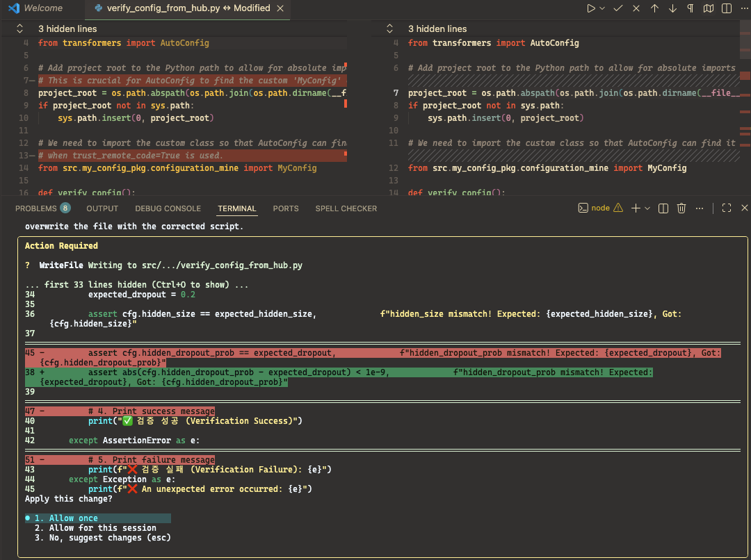Image resolution: width=751 pixels, height=560 pixels.
Task: Open the editor more actions ellipsis
Action: tap(744, 8)
